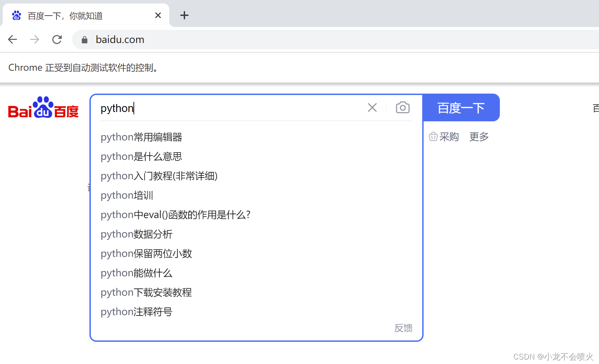
Task: Select suggestion python下载安装教程
Action: pos(257,293)
